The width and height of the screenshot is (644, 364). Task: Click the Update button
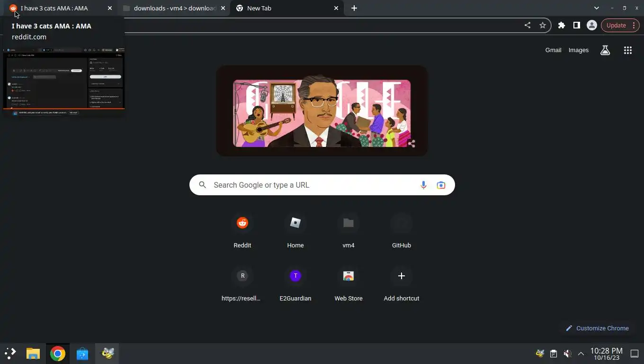tap(620, 25)
